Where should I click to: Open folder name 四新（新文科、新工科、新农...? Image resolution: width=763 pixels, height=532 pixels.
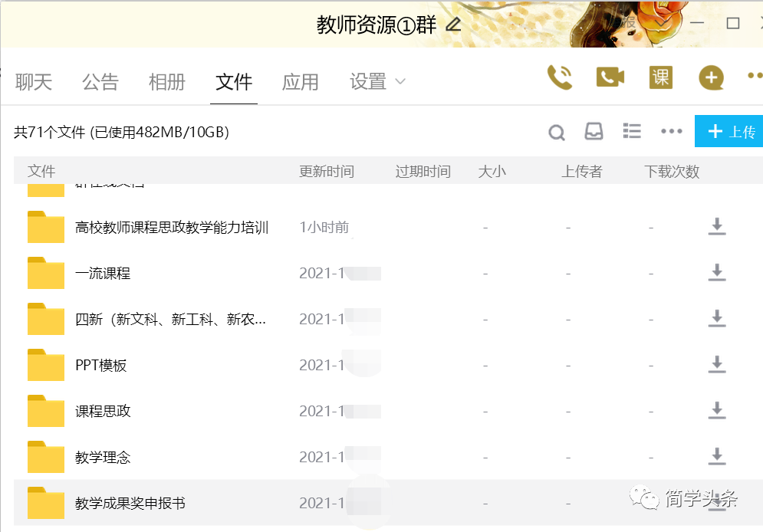coord(170,320)
